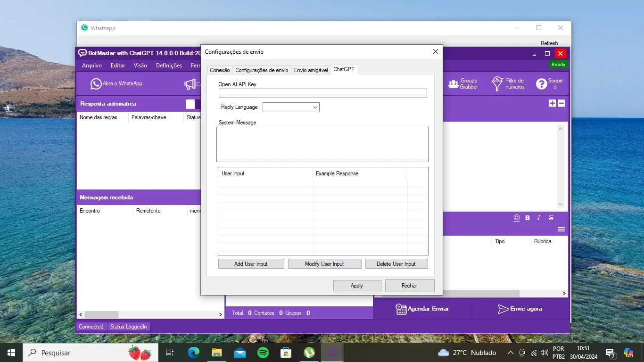Click the plus icon to add message
The height and width of the screenshot is (362, 644).
pos(552,103)
